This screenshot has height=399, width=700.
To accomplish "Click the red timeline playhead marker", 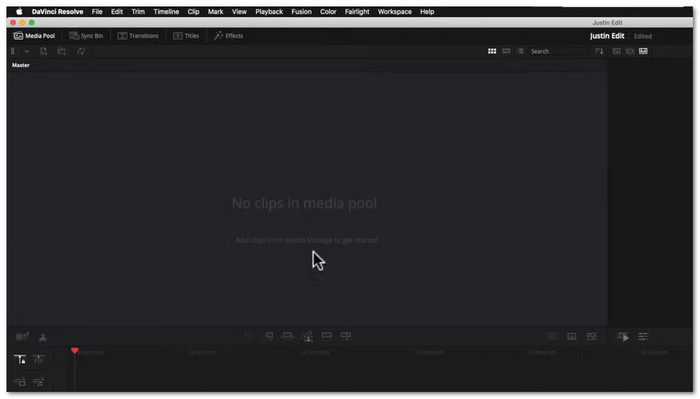I will 75,351.
